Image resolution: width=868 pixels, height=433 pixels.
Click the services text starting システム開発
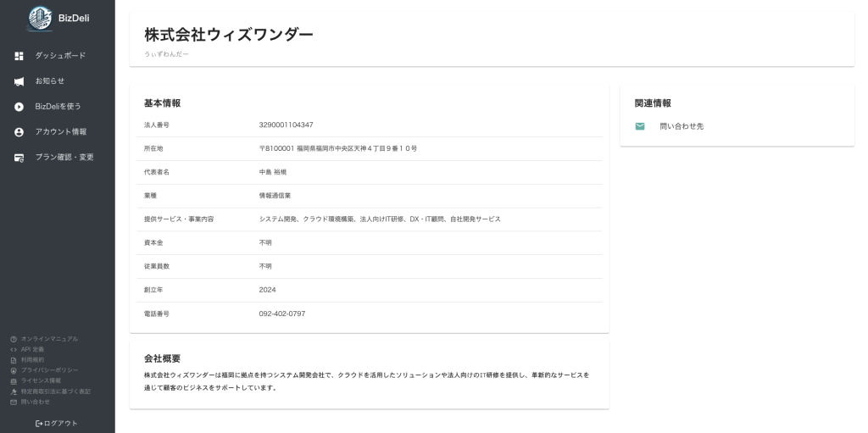[x=380, y=219]
